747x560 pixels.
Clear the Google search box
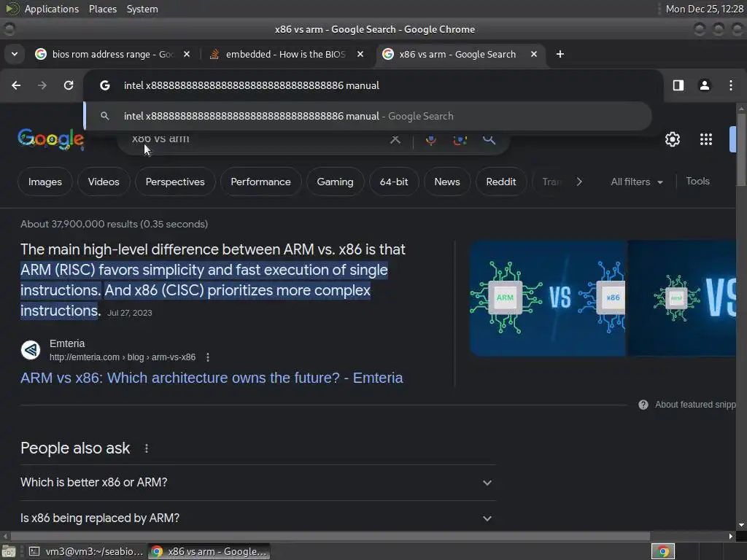395,139
